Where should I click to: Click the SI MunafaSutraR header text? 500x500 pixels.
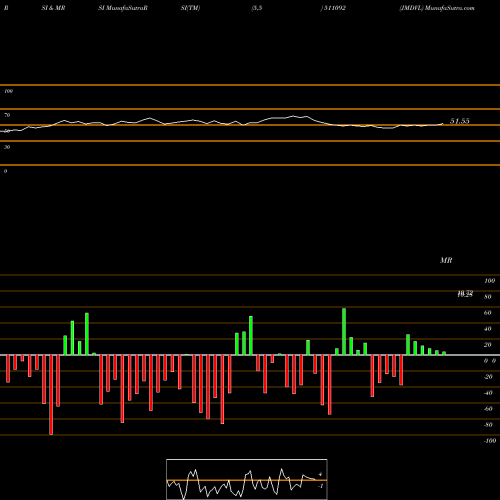[x=123, y=8]
